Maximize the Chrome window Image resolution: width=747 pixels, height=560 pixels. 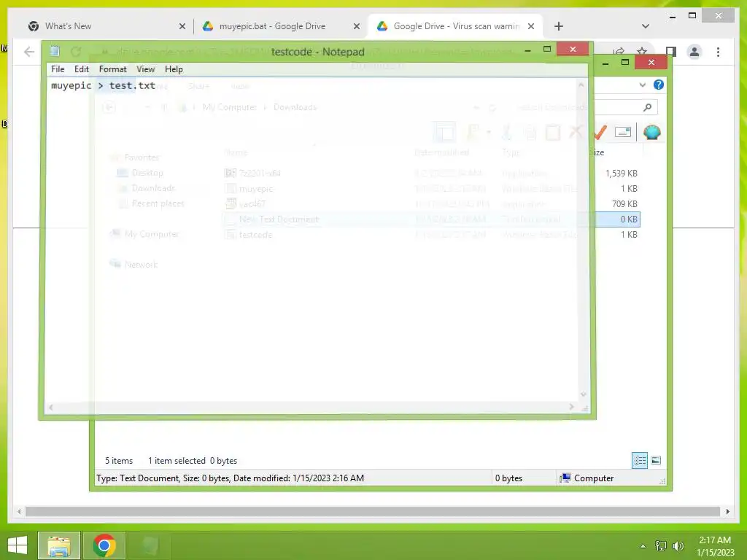tap(692, 16)
